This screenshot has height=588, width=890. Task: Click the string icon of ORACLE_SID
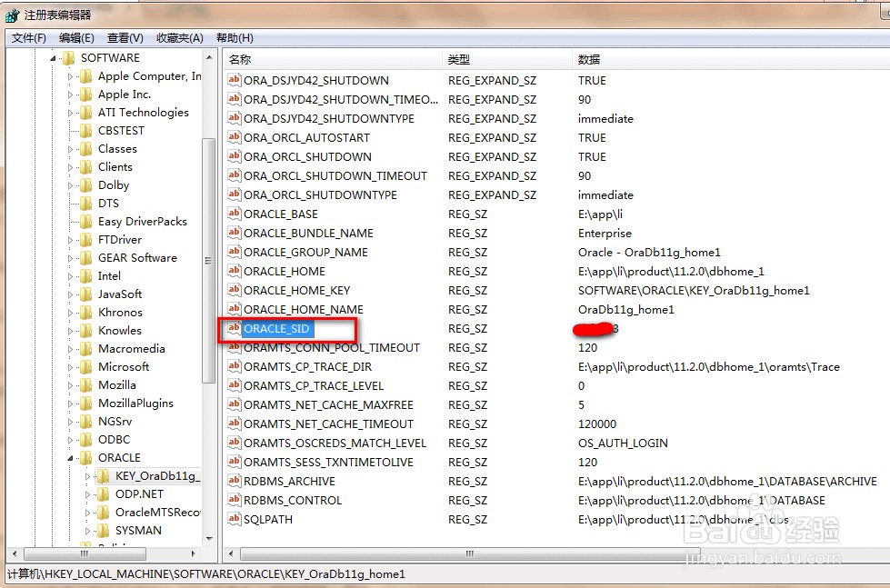click(x=234, y=329)
